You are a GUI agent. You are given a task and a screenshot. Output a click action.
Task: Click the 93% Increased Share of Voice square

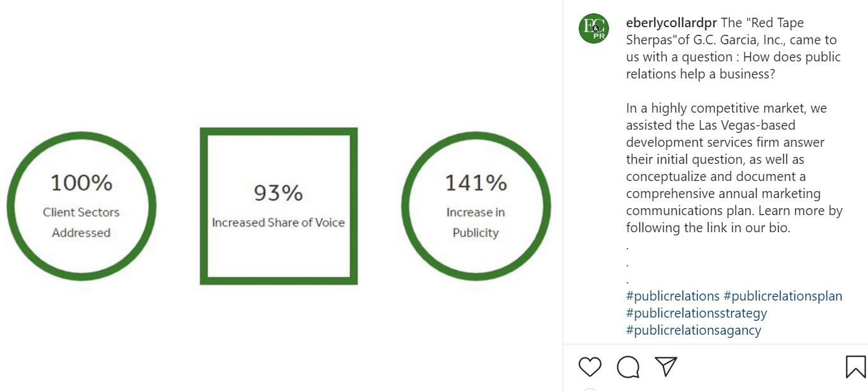279,206
